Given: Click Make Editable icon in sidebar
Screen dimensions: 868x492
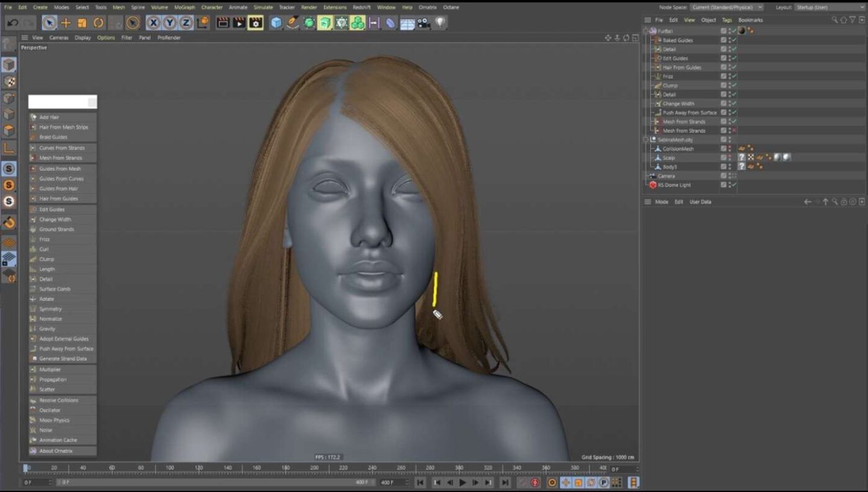Looking at the screenshot, I should click(9, 44).
